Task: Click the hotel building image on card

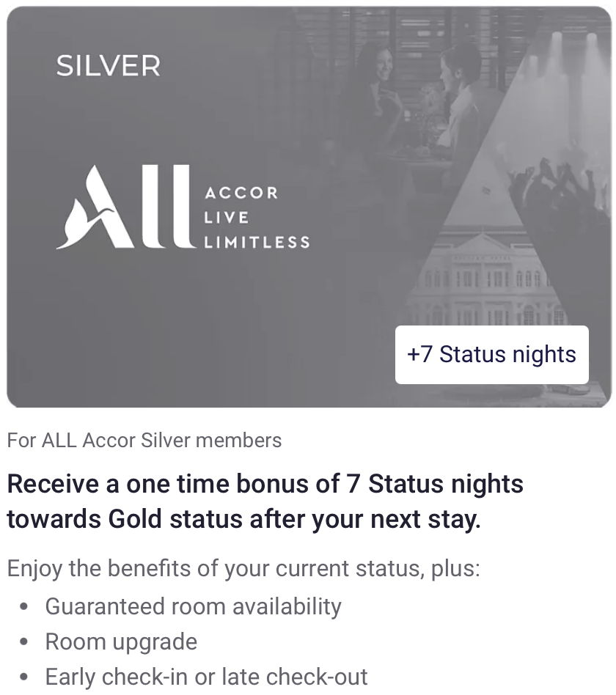Action: 484,279
